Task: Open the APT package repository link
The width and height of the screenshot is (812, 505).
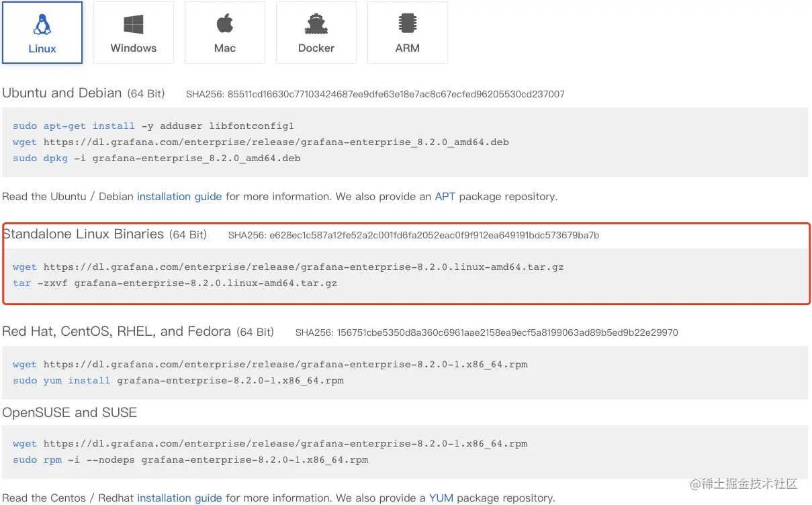Action: (445, 197)
